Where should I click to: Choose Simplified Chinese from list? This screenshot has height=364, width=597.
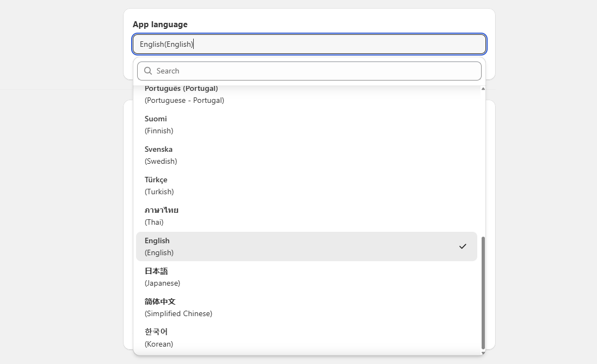[306, 307]
